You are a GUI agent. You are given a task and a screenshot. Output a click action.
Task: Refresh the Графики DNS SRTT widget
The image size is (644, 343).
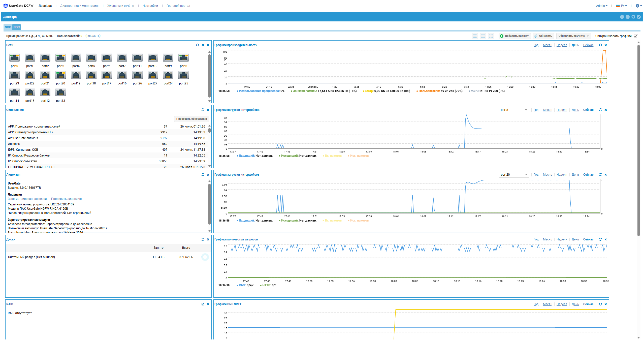pyautogui.click(x=600, y=304)
